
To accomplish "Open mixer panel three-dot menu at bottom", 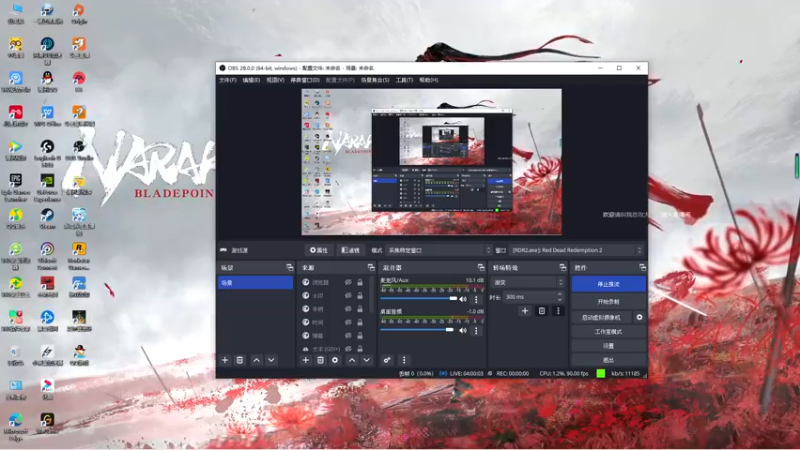I will [404, 360].
